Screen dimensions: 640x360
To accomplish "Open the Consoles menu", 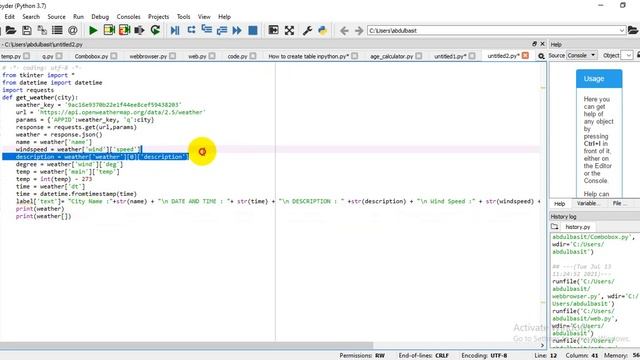I will pyautogui.click(x=129, y=17).
